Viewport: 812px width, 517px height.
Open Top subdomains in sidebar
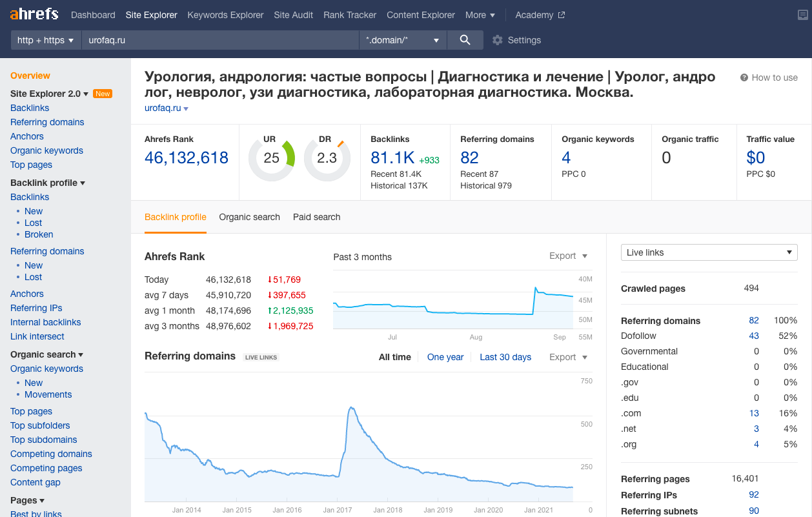pos(44,440)
